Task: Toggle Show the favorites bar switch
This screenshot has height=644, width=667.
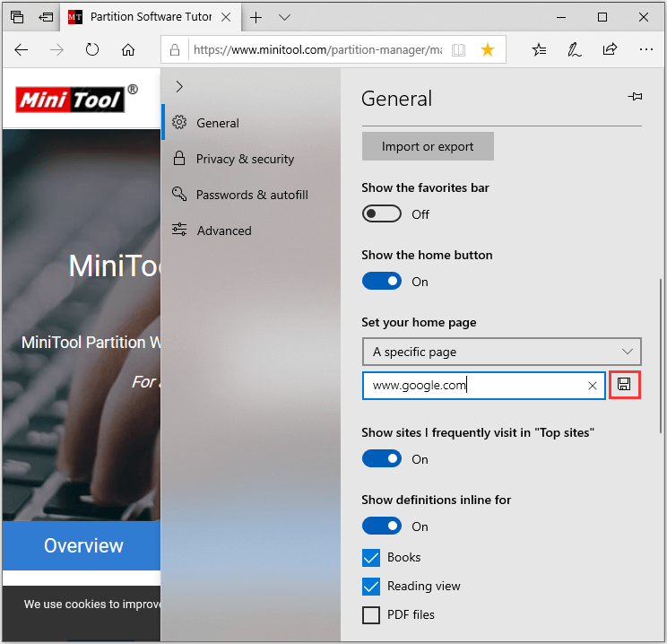Action: pyautogui.click(x=382, y=213)
